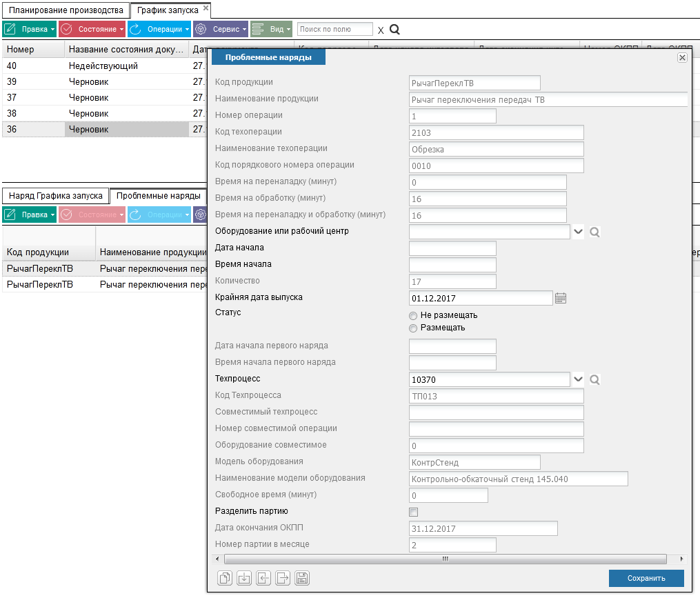Clear the search field with X

coord(381,30)
